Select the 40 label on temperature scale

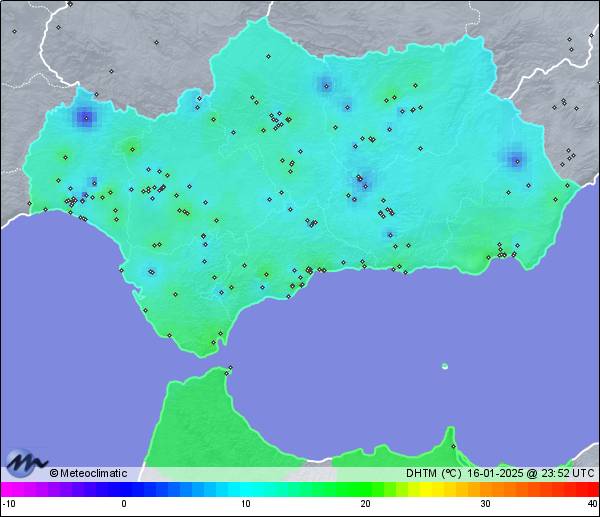[592, 504]
